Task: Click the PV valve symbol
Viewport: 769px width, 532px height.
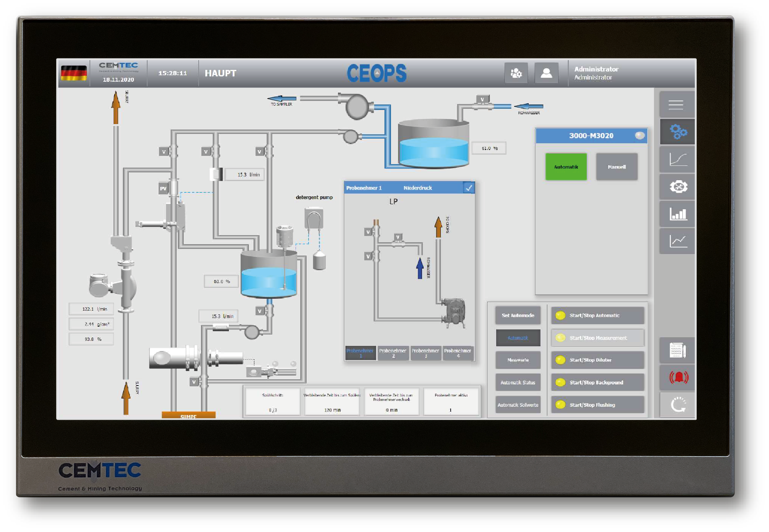Action: tap(163, 188)
